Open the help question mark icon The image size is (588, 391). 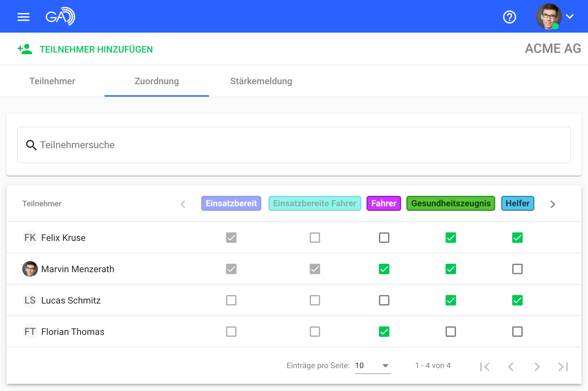coord(509,17)
